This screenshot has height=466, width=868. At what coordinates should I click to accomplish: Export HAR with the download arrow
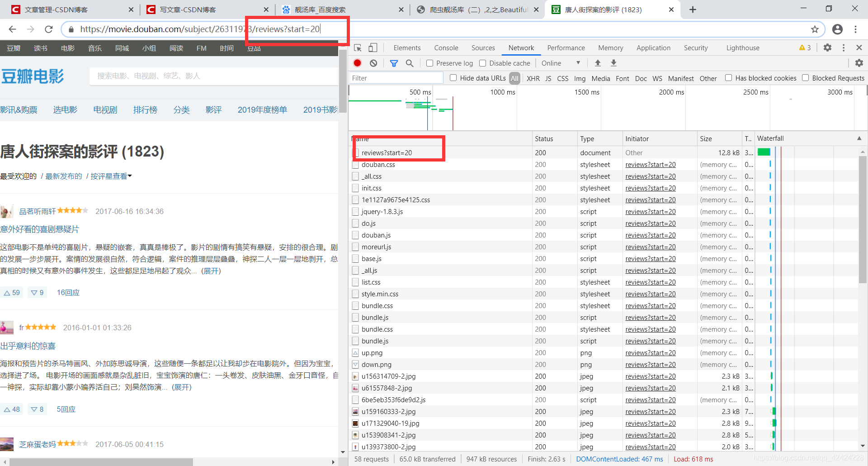613,63
